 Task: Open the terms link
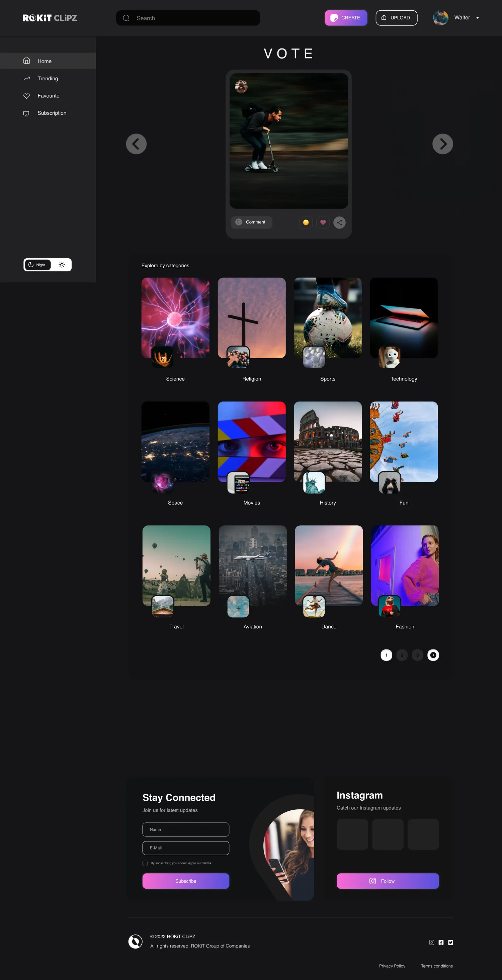point(207,863)
